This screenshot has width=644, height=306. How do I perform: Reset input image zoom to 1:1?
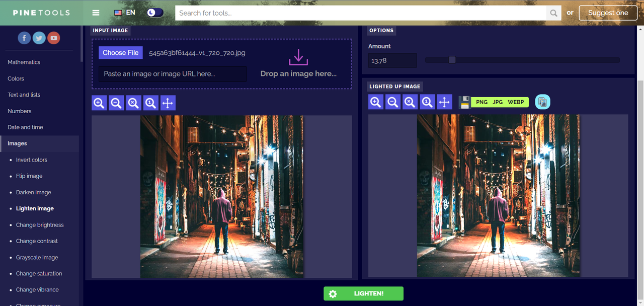(x=150, y=103)
